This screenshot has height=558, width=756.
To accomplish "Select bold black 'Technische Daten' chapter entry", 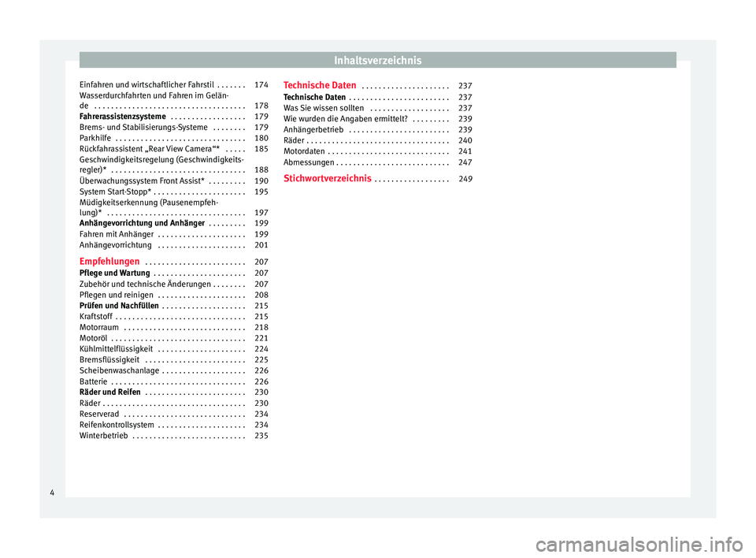I will tap(378, 98).
